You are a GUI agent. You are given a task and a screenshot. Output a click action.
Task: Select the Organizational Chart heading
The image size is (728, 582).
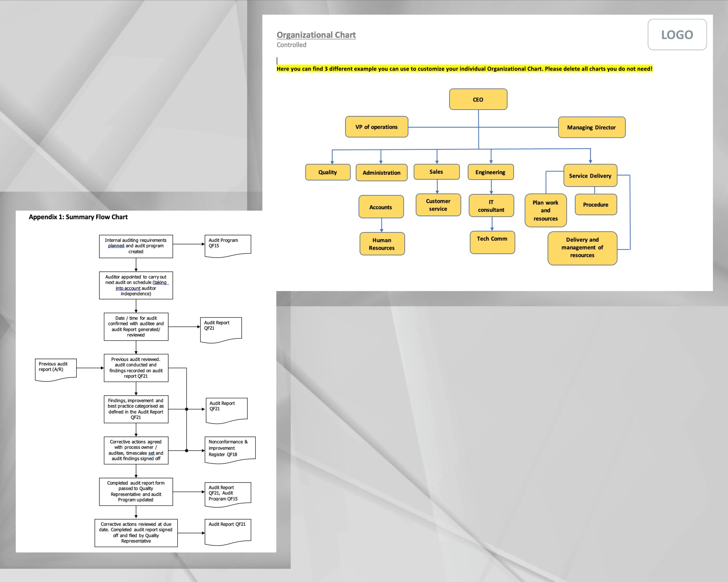[316, 35]
